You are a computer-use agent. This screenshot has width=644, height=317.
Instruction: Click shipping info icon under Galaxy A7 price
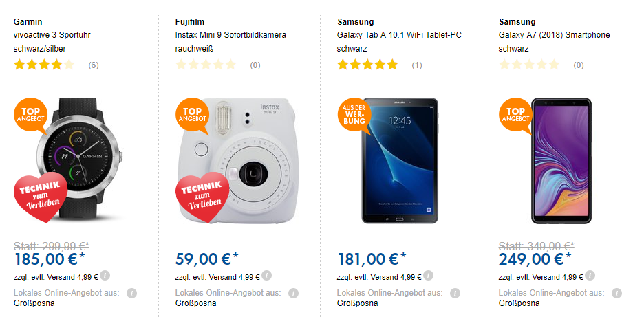coord(590,277)
